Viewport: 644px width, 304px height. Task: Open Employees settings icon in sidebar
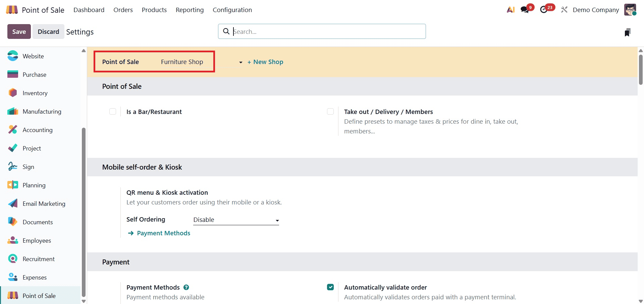(13, 240)
